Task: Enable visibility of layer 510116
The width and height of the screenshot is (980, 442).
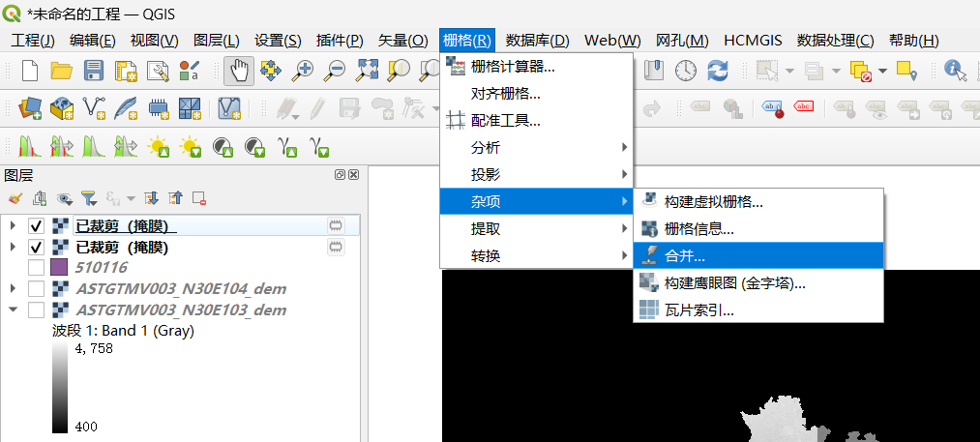Action: (x=36, y=268)
